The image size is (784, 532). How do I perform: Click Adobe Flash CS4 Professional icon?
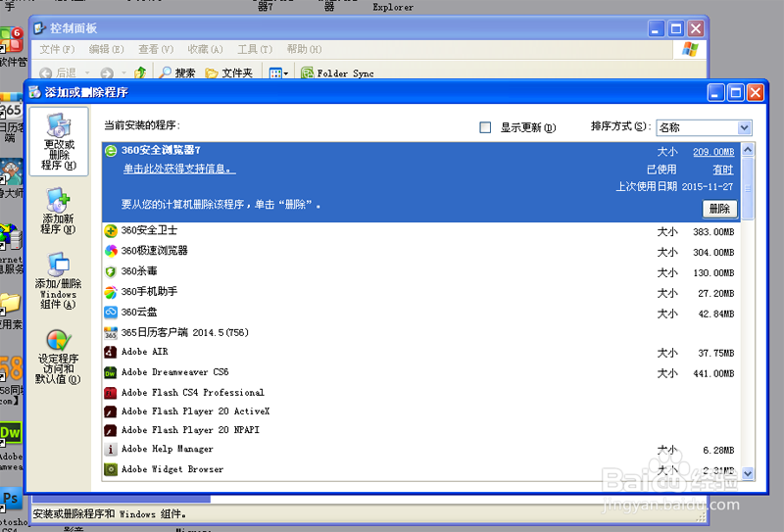pos(111,393)
